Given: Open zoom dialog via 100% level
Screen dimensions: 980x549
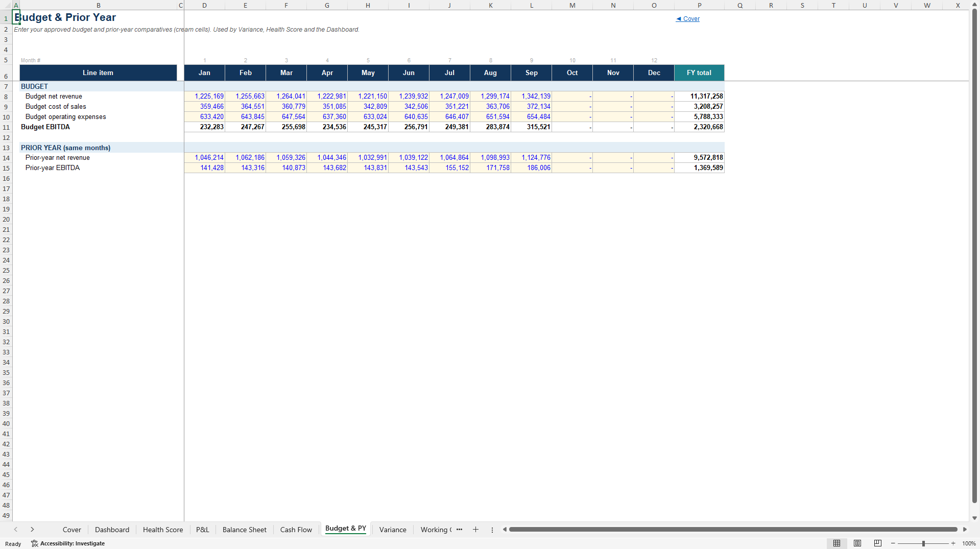Looking at the screenshot, I should 969,543.
